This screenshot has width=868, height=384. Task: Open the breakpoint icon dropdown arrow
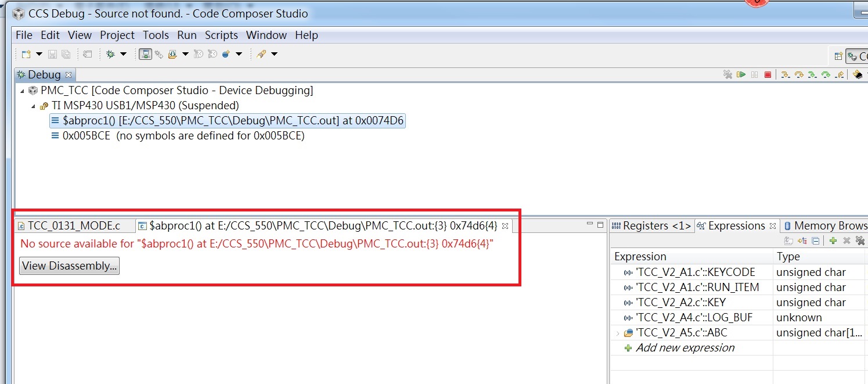(239, 54)
